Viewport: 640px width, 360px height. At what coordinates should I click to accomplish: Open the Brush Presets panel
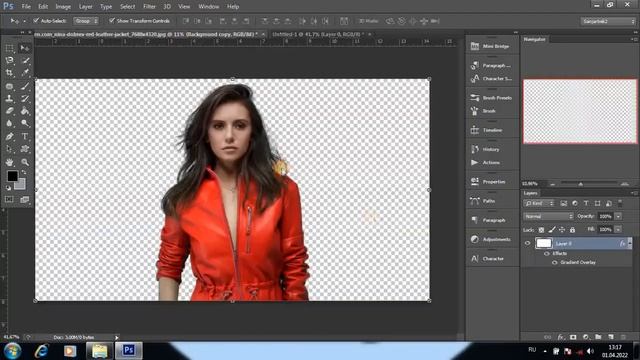coord(491,98)
